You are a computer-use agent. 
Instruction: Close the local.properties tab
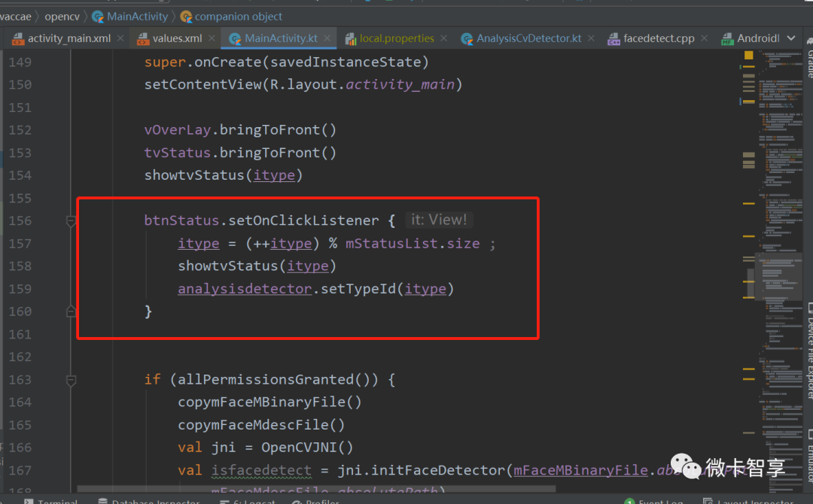pos(444,38)
